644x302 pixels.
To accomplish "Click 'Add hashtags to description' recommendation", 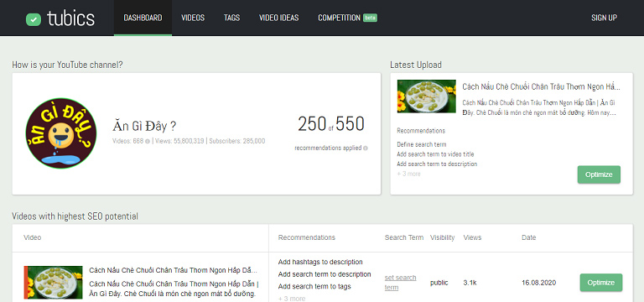I will [x=320, y=262].
